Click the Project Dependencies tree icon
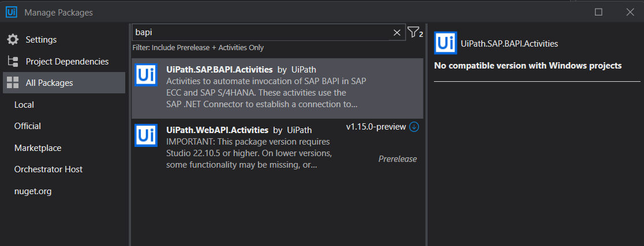644x246 pixels. coord(13,62)
